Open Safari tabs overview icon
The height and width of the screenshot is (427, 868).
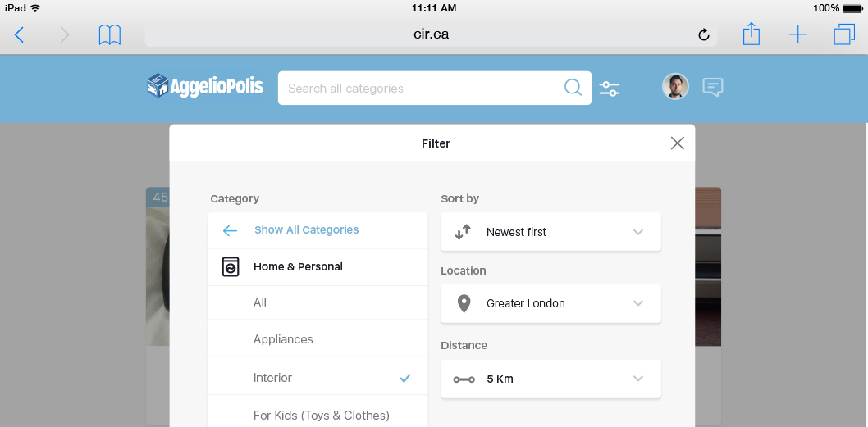tap(844, 34)
